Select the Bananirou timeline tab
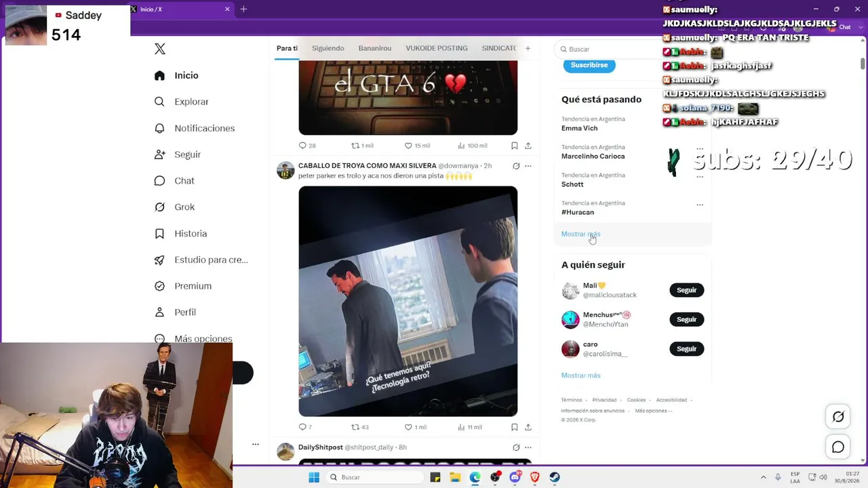The height and width of the screenshot is (488, 868). click(x=375, y=48)
